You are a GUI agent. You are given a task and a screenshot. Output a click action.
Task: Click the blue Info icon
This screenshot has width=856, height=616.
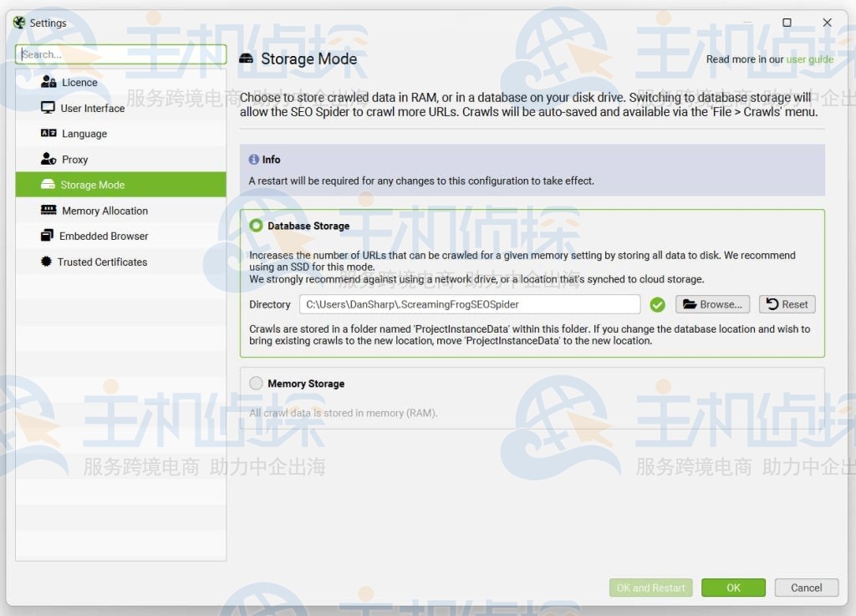(254, 160)
